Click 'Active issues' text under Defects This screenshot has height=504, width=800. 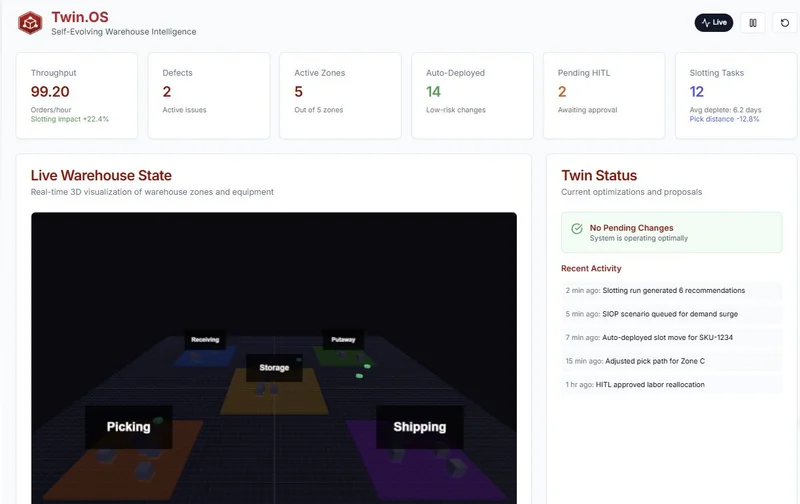coord(184,110)
